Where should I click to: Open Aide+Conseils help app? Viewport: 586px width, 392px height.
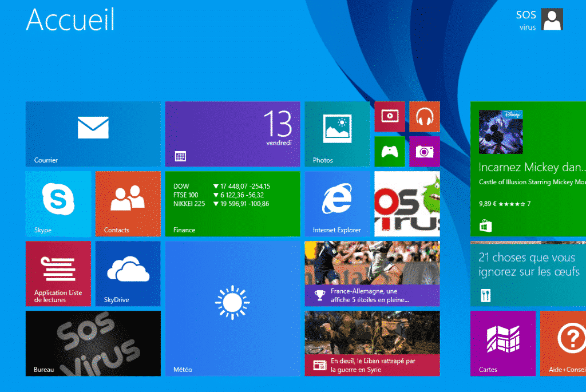tap(572, 343)
